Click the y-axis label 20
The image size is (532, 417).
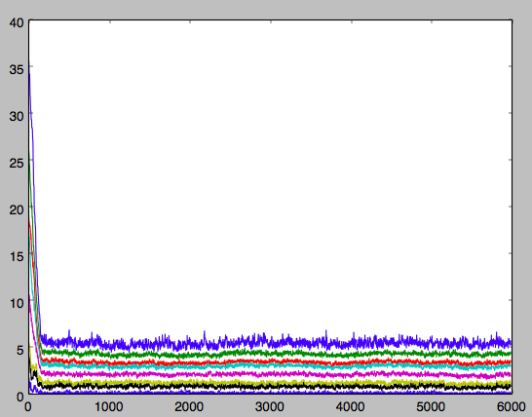point(17,209)
